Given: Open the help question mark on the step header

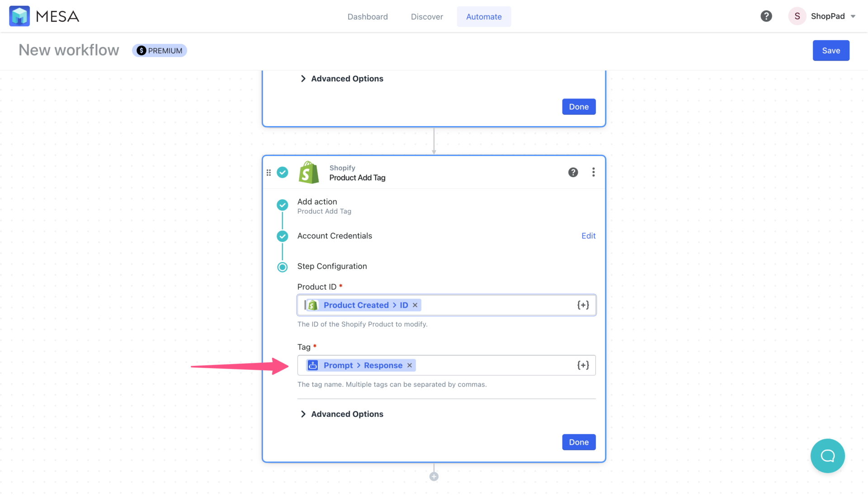Looking at the screenshot, I should (573, 172).
